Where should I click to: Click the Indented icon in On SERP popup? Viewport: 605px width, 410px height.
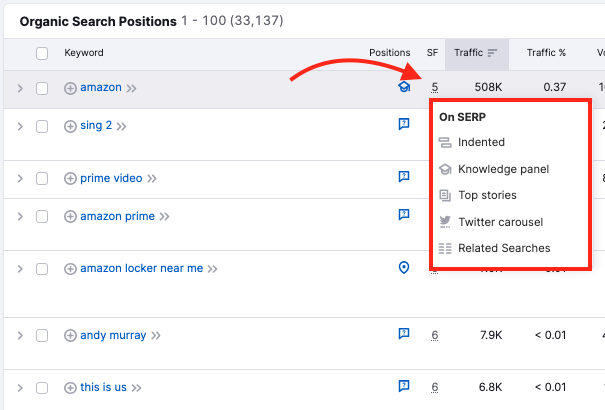pos(445,142)
